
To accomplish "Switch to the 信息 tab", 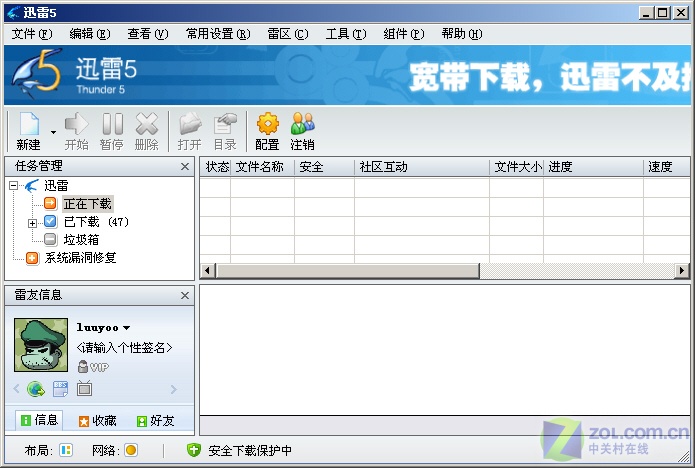I will coord(39,420).
